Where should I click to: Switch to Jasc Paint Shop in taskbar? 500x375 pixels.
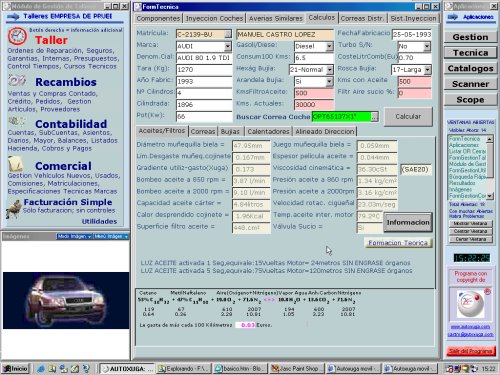point(296,369)
